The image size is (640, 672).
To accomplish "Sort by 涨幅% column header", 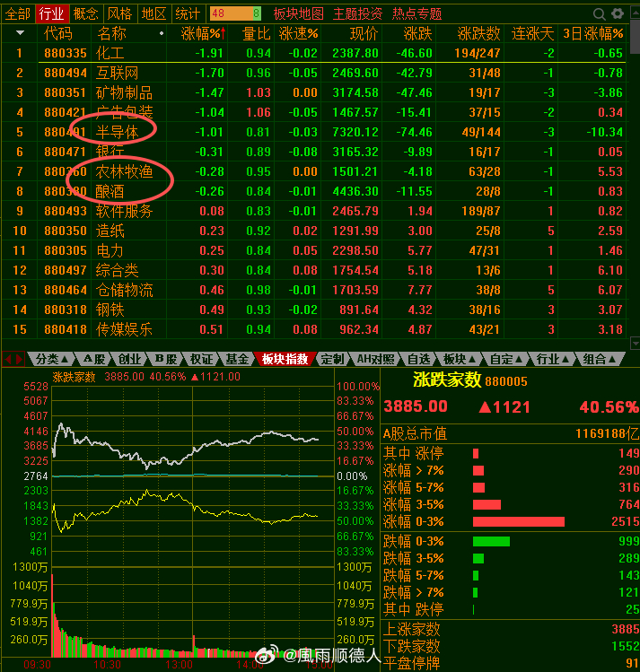I will [x=203, y=33].
